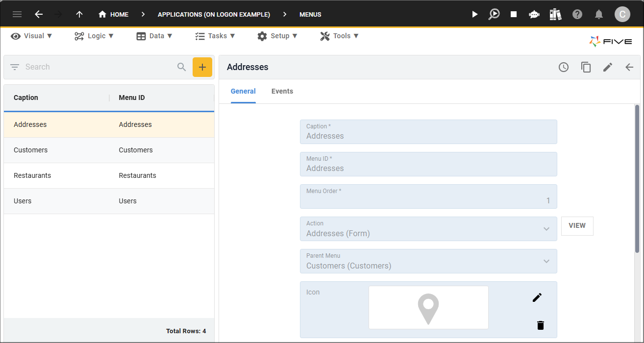Image resolution: width=644 pixels, height=343 pixels.
Task: Select the Users row in list
Action: pyautogui.click(x=109, y=201)
